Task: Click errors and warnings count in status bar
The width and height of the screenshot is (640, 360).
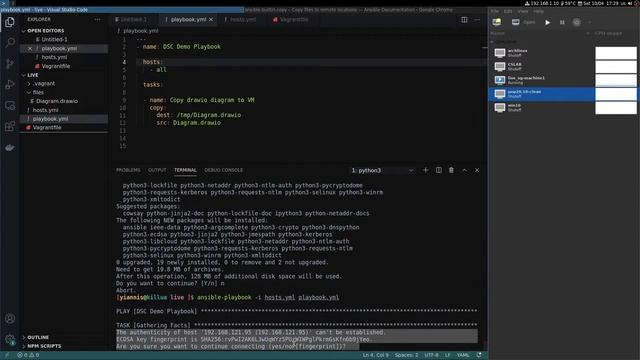Action: [28, 355]
